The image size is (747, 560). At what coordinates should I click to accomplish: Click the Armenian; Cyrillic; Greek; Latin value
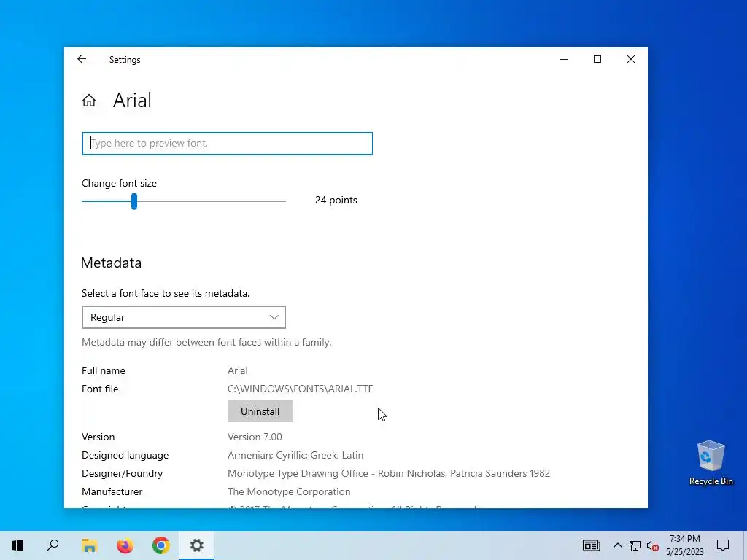(x=295, y=455)
